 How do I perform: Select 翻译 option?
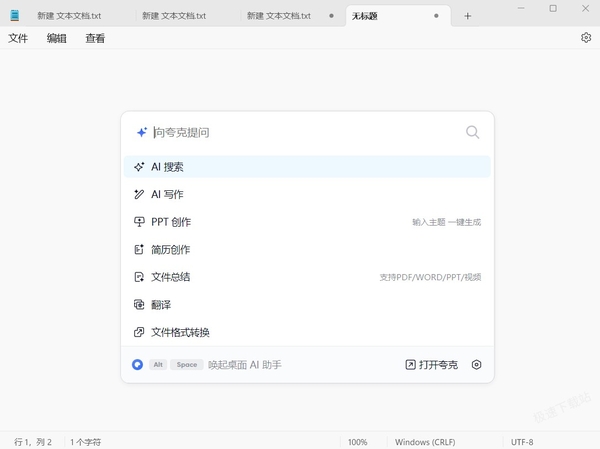coord(307,304)
